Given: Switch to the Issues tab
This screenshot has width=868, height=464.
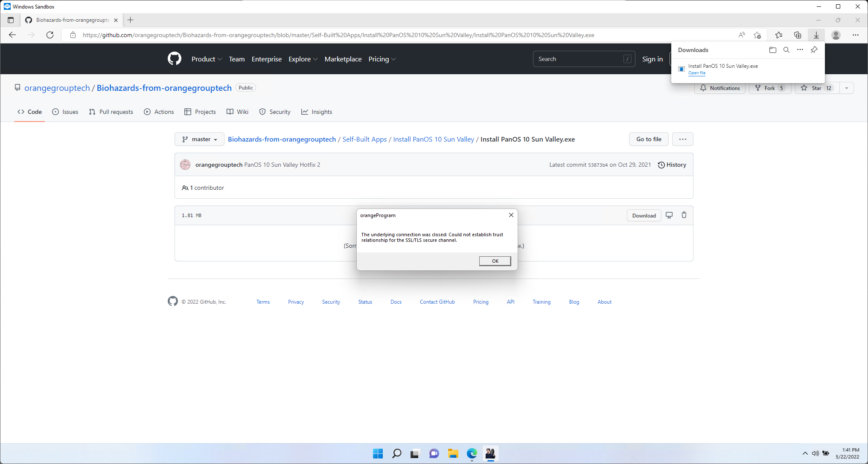Looking at the screenshot, I should (65, 112).
